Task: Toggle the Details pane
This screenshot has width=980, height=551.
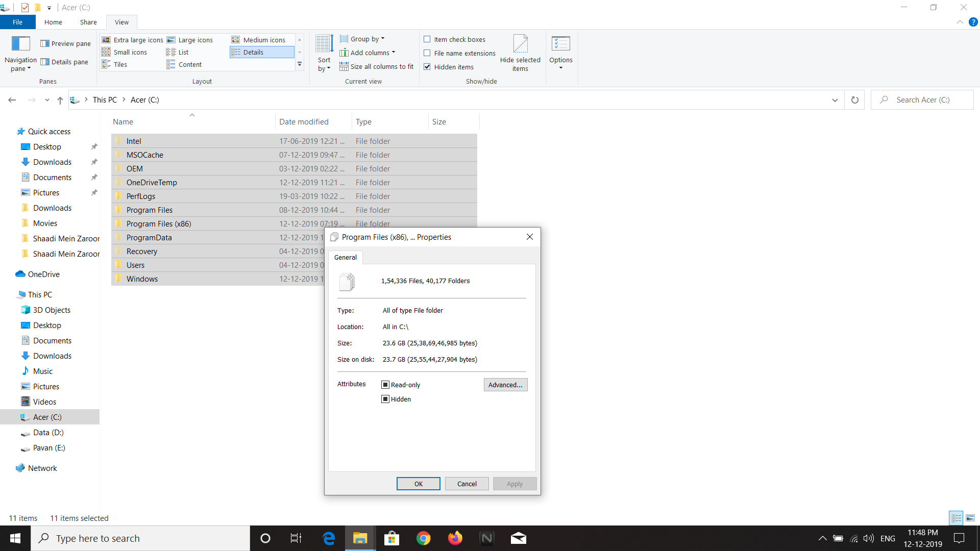Action: pyautogui.click(x=65, y=62)
